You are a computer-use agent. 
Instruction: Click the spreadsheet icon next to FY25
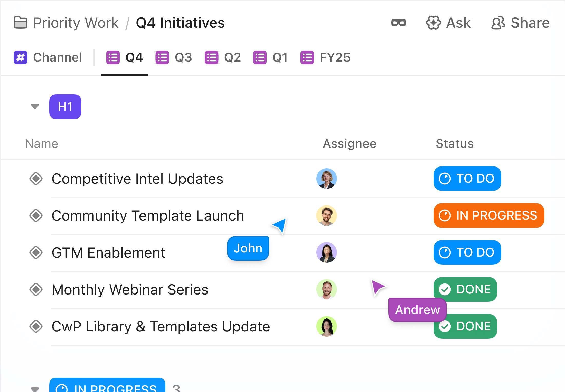pos(307,57)
